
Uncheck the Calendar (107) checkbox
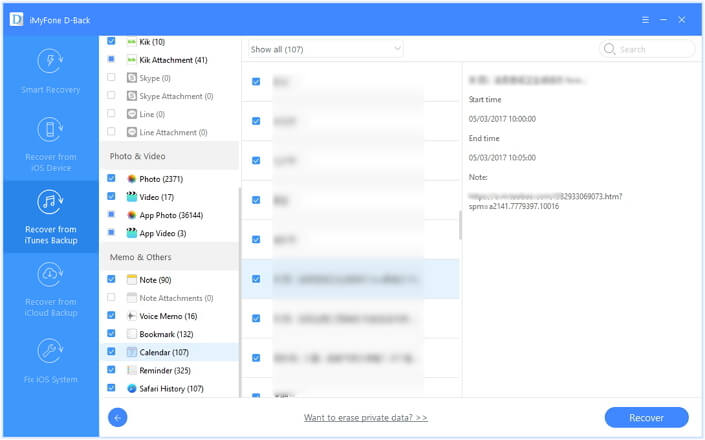point(111,351)
